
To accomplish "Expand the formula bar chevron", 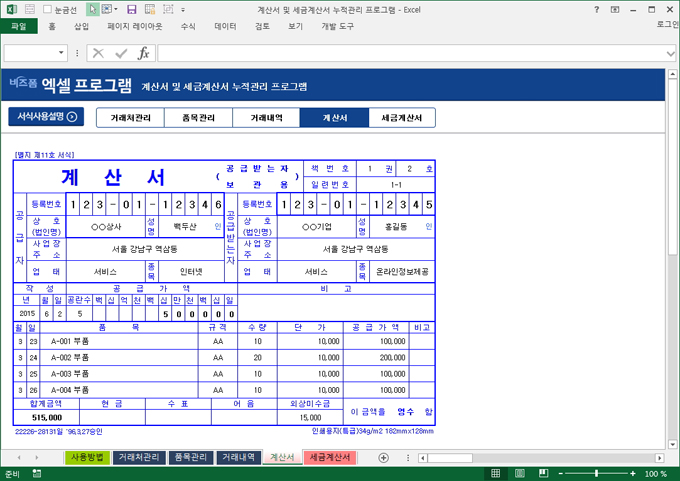I will pyautogui.click(x=670, y=54).
